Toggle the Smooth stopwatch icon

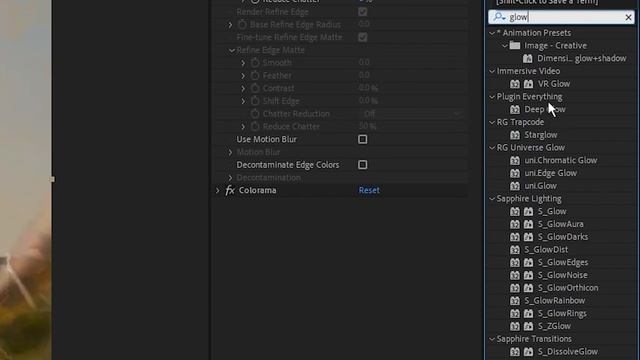point(255,63)
